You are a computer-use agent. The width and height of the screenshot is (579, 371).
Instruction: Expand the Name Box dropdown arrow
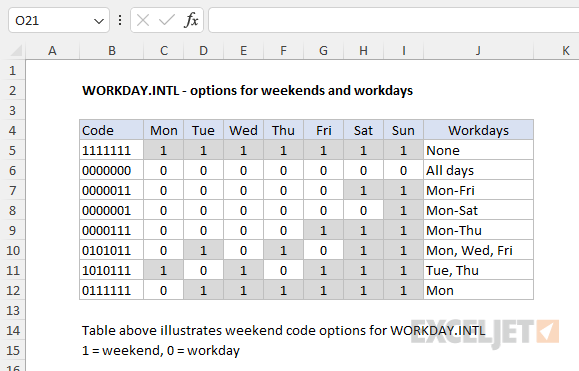(x=99, y=21)
